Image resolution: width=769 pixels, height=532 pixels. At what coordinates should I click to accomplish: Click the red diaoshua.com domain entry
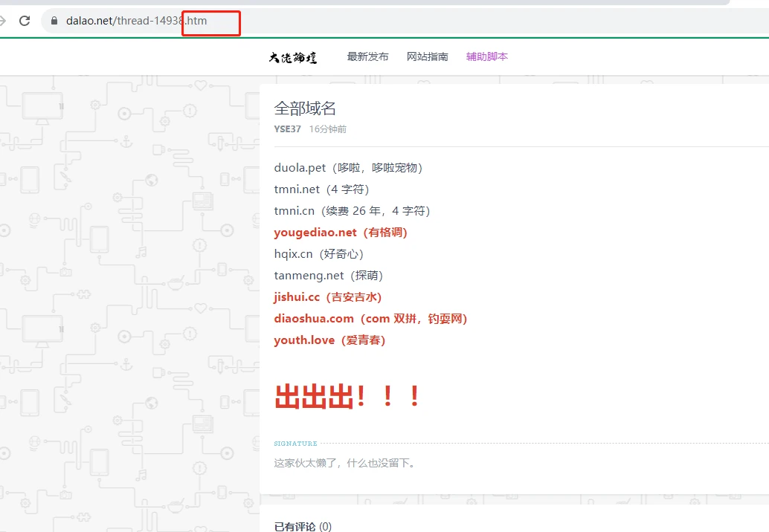tap(370, 319)
